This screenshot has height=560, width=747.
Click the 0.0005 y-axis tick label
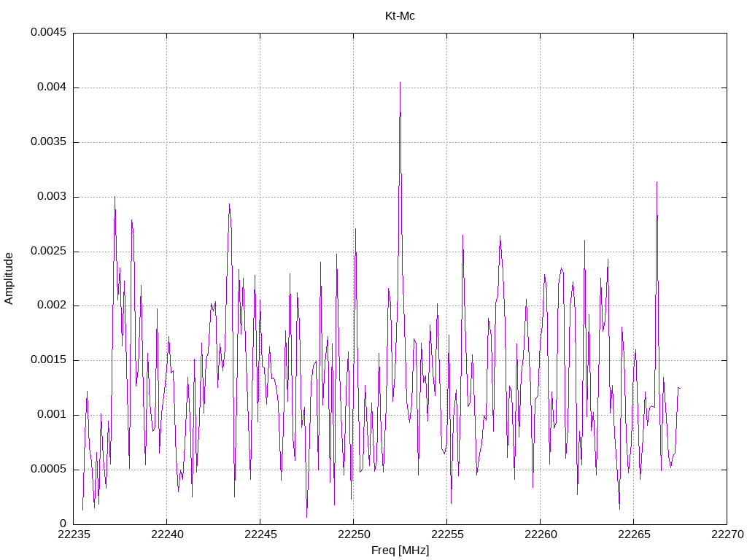pyautogui.click(x=48, y=470)
